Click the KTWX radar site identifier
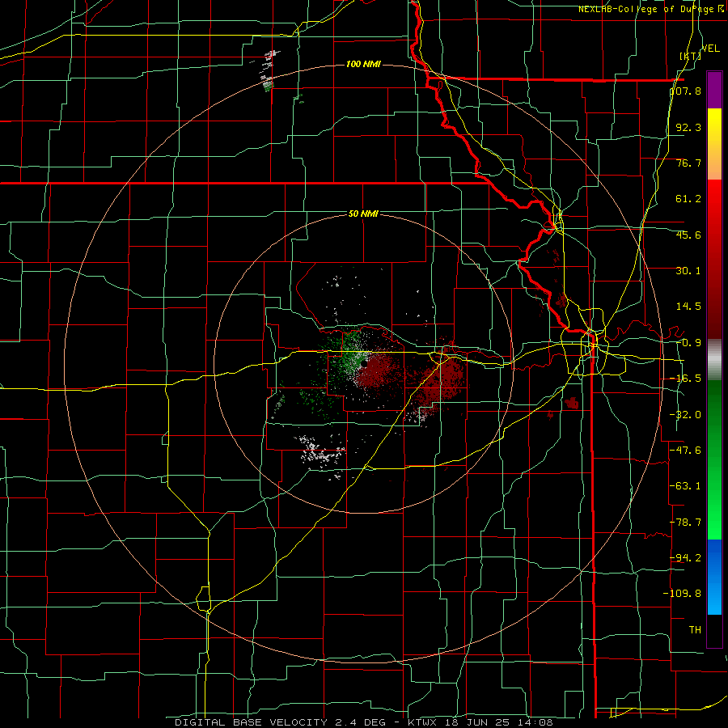The height and width of the screenshot is (728, 728). point(425,722)
